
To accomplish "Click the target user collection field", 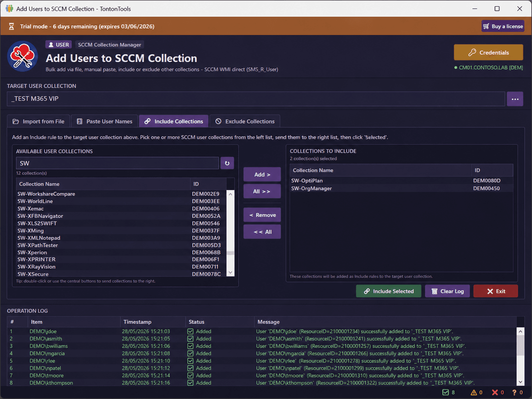I will click(256, 99).
